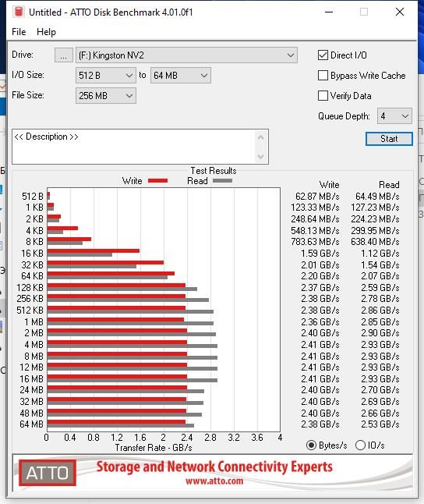Click the 32 KB row label in chart

(x=32, y=265)
